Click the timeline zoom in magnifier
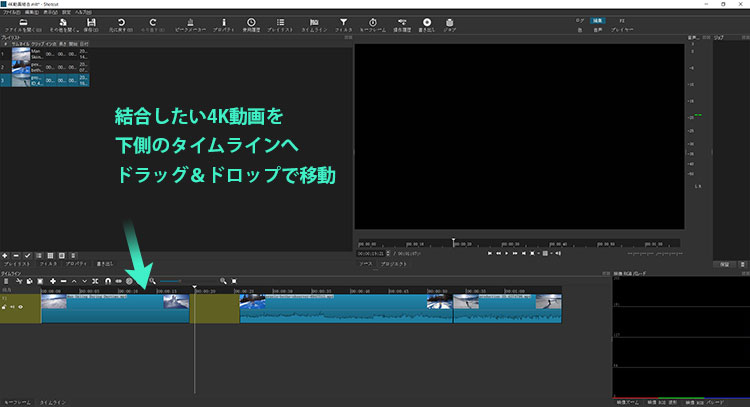The height and width of the screenshot is (407, 750). 223,281
